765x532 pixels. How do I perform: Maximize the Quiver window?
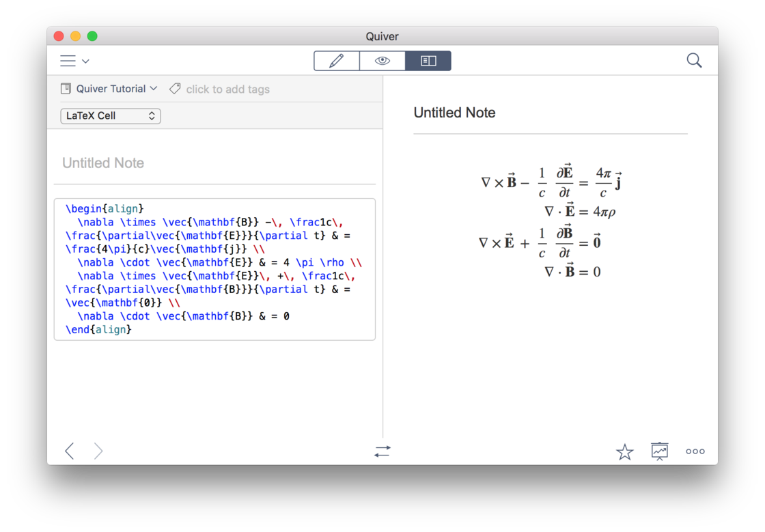[92, 36]
